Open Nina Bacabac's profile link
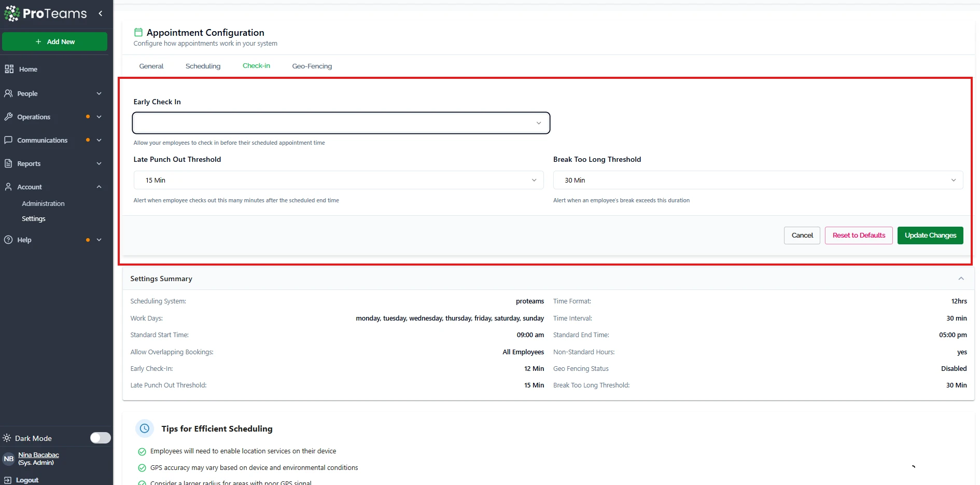 click(38, 455)
